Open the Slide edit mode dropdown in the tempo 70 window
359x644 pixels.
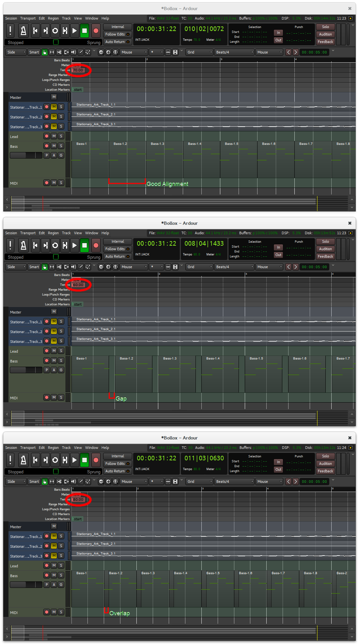pos(16,52)
